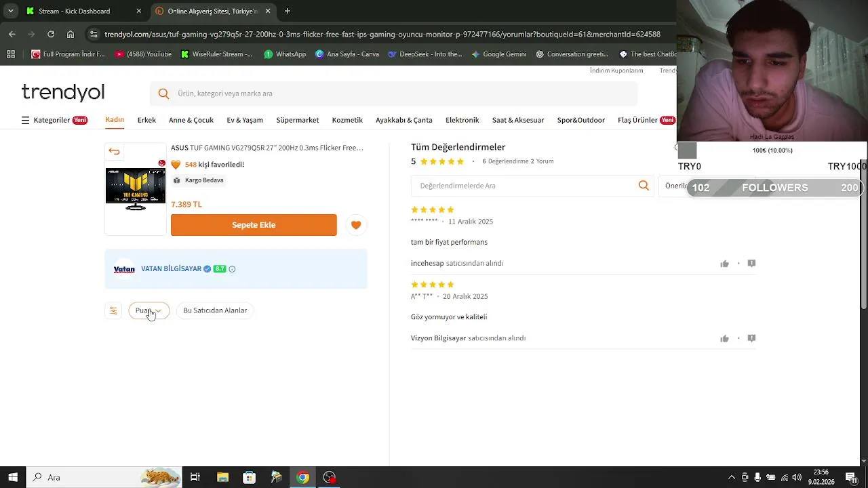
Task: Open the review filter sliders icon
Action: tap(113, 310)
